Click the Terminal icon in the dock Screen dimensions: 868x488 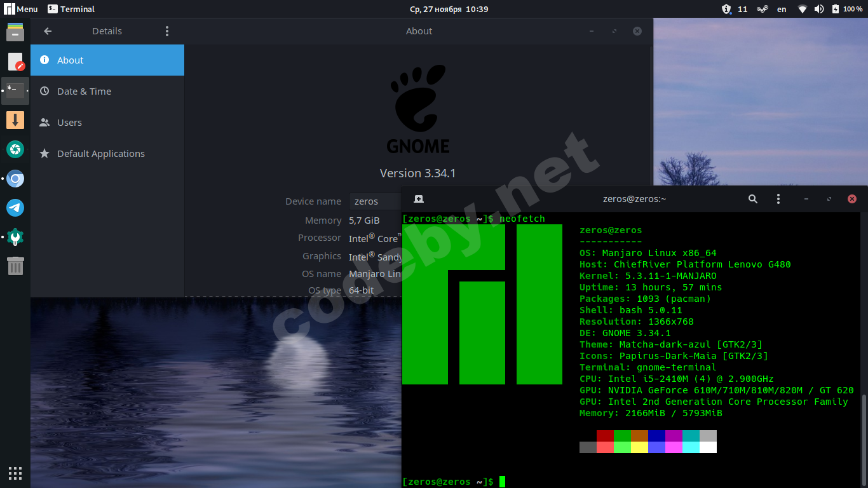pyautogui.click(x=15, y=91)
